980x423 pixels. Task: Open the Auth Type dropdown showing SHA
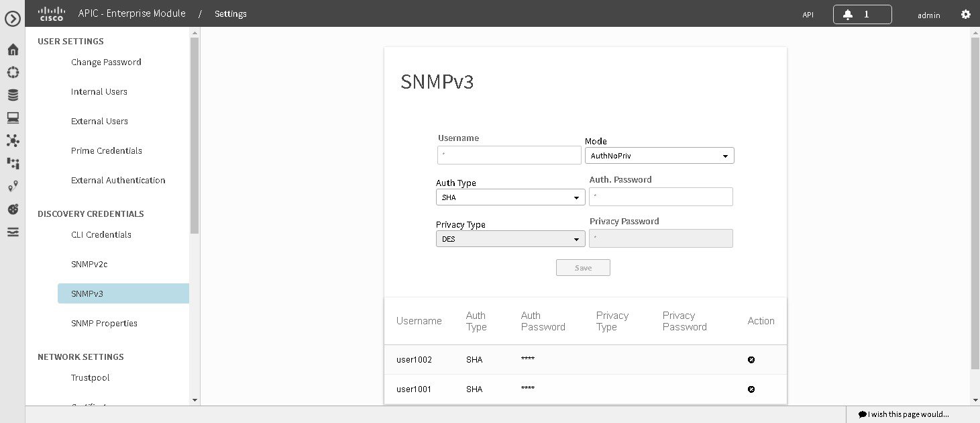510,197
